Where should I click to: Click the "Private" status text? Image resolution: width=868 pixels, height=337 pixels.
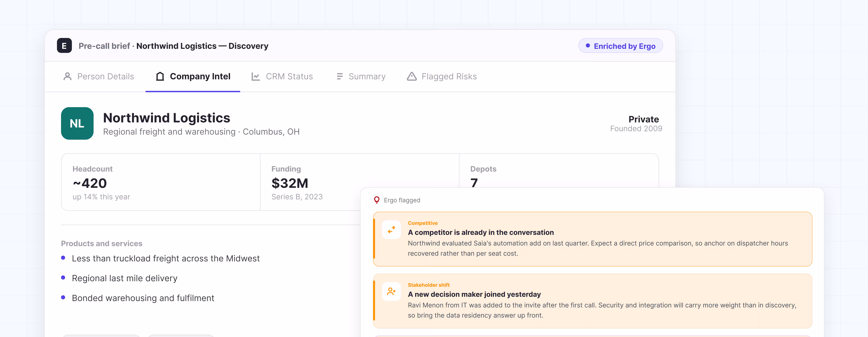point(644,119)
